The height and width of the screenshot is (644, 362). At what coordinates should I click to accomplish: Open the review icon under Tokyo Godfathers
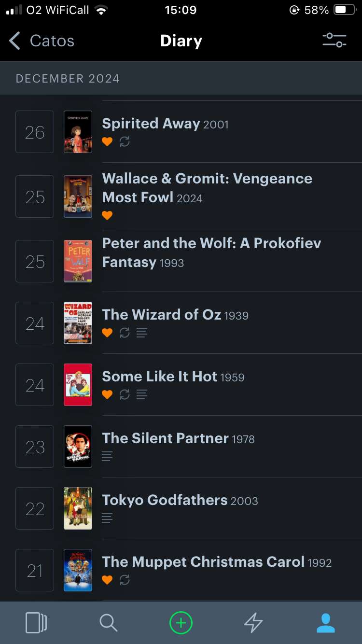click(107, 518)
